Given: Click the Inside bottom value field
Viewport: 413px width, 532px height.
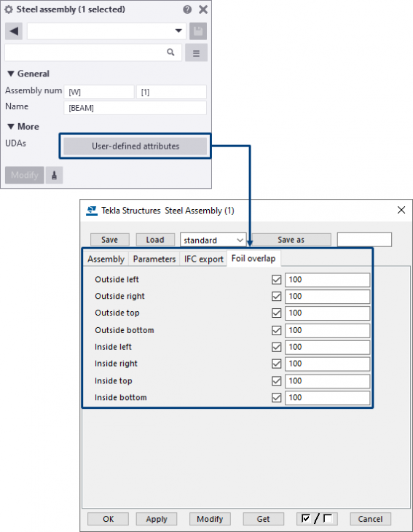Looking at the screenshot, I should pos(327,398).
